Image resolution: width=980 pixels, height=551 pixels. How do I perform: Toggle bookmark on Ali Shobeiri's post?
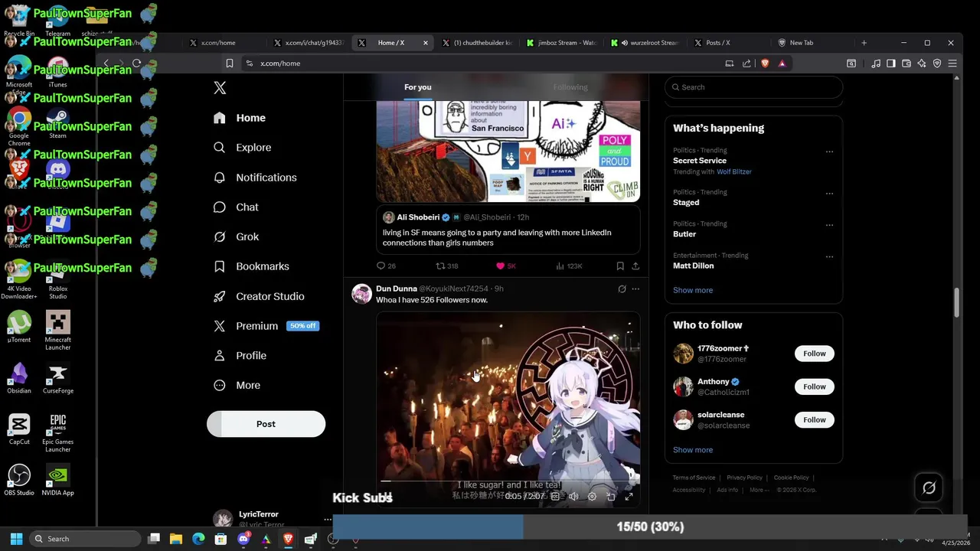point(620,266)
